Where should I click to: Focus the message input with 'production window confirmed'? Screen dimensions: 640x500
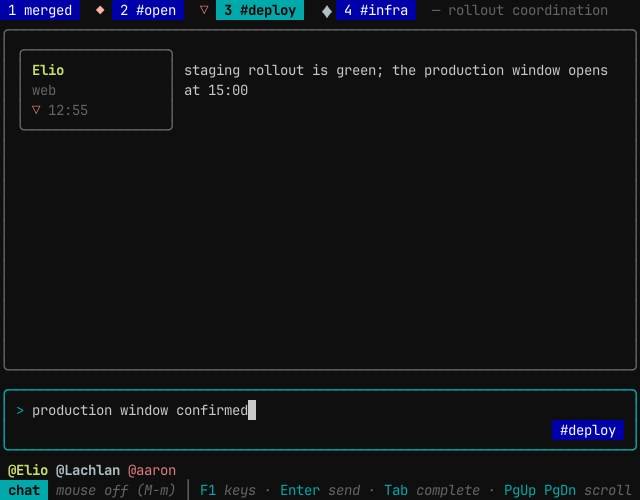320,420
